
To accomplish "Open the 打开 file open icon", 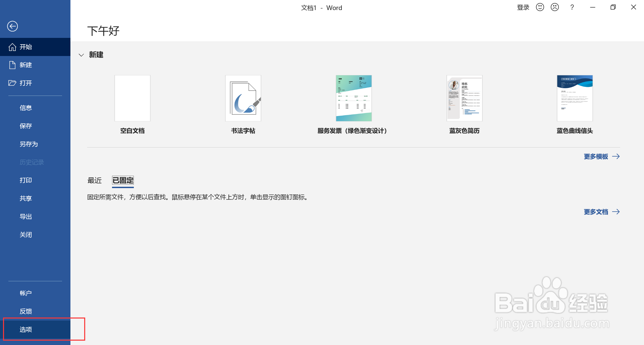I will pyautogui.click(x=13, y=83).
